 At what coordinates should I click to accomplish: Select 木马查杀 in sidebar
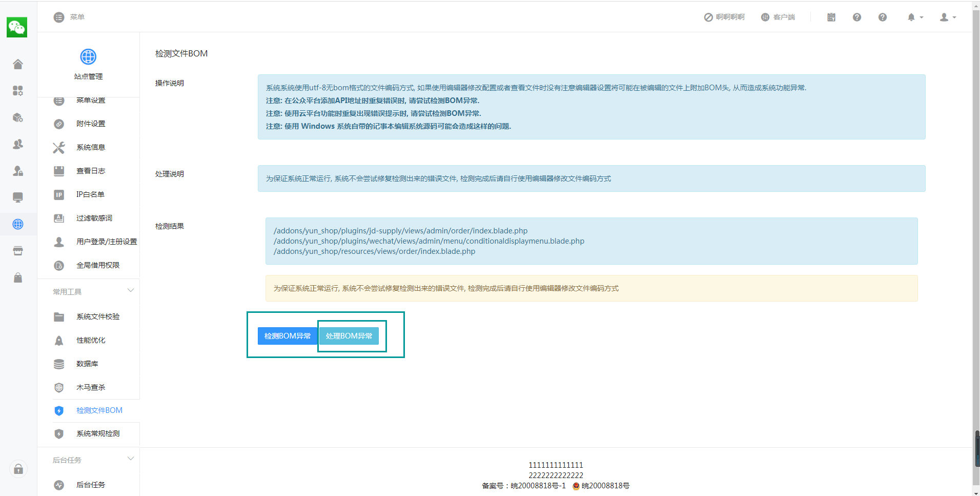point(91,387)
